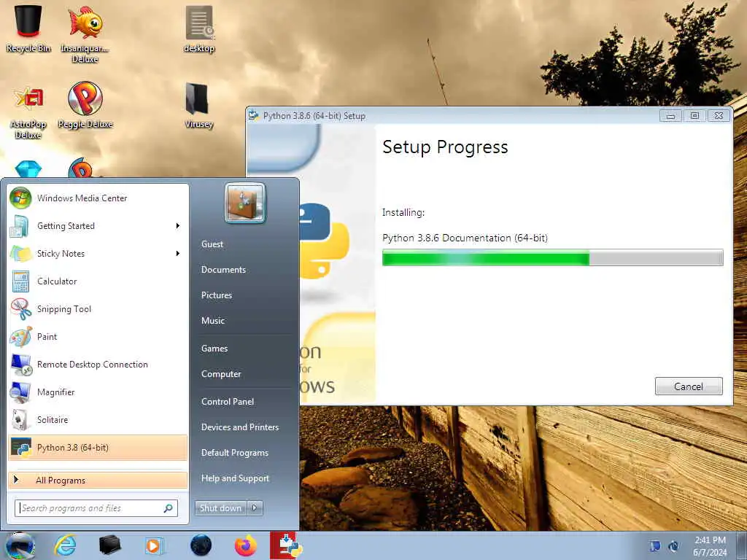Launch Magnifier from the Start menu
747x560 pixels.
click(x=98, y=392)
